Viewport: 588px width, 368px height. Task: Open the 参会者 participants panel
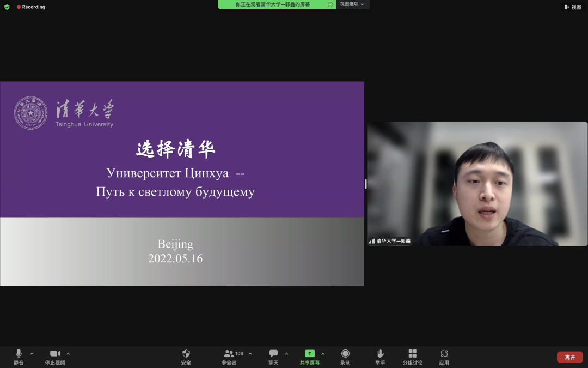pos(229,357)
